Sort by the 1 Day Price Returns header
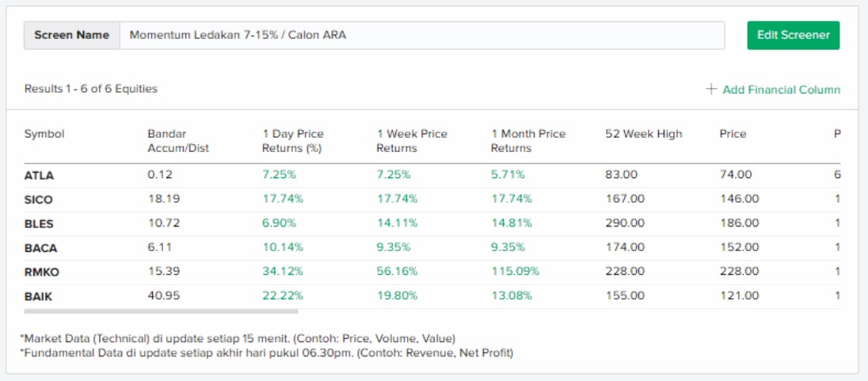This screenshot has height=381, width=868. [x=293, y=141]
